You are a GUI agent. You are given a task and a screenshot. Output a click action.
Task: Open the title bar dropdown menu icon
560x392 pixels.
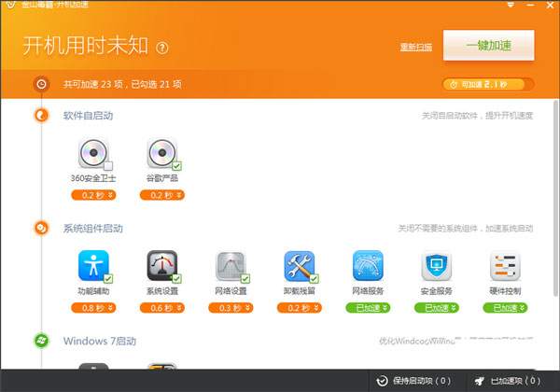511,5
